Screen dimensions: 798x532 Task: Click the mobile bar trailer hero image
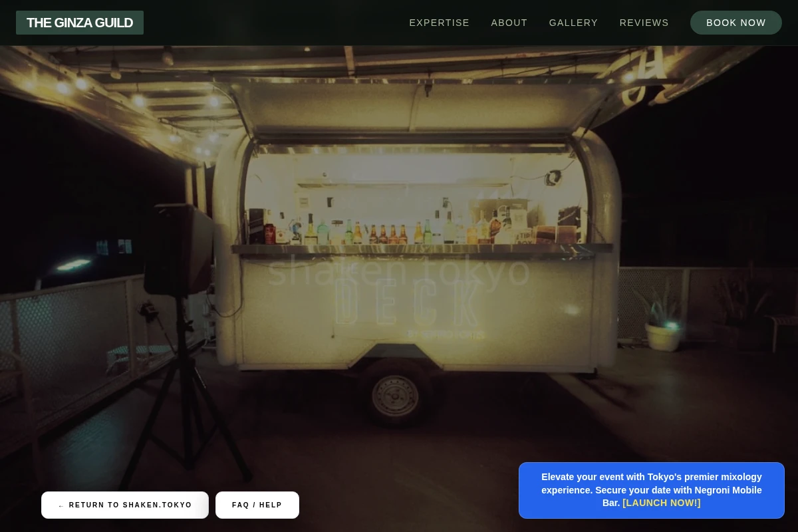[399, 266]
